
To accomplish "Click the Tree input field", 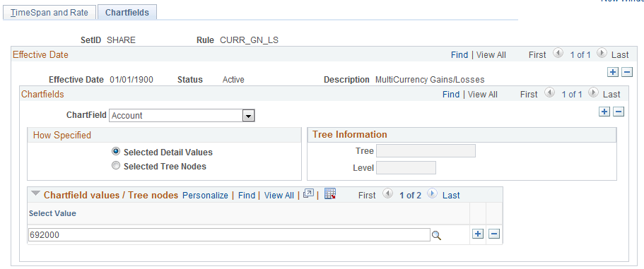I will [x=426, y=151].
